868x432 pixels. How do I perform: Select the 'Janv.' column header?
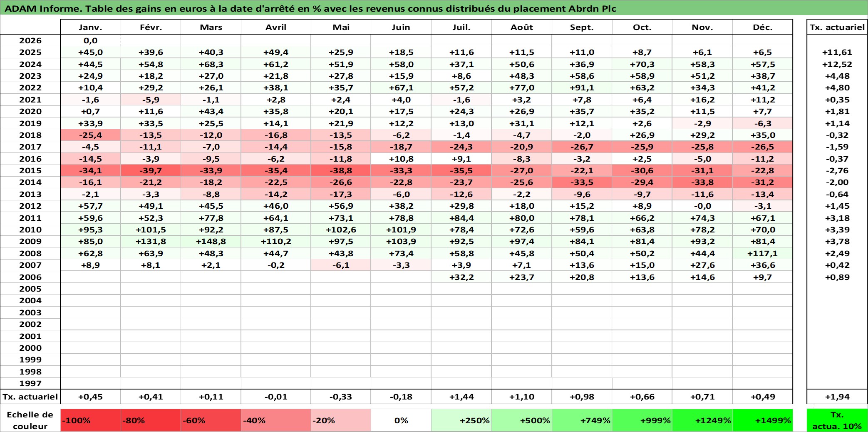pyautogui.click(x=91, y=27)
